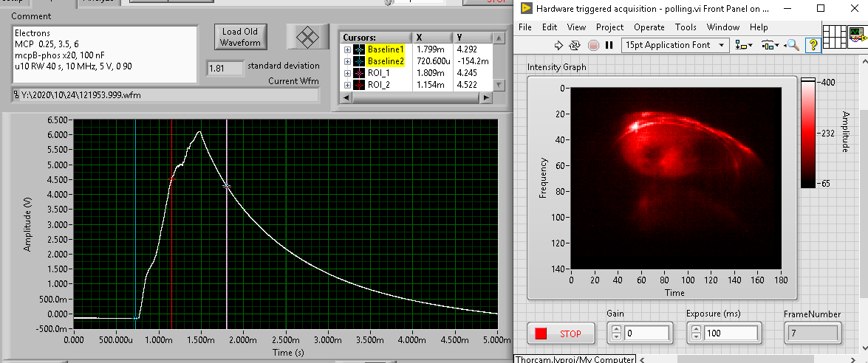
Task: Show Context Help with question mark icon
Action: click(x=812, y=45)
